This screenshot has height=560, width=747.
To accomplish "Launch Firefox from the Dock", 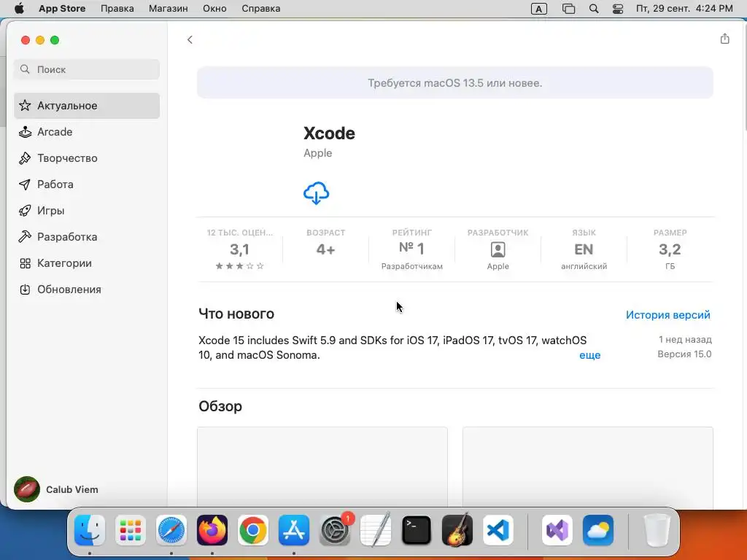I will click(212, 530).
